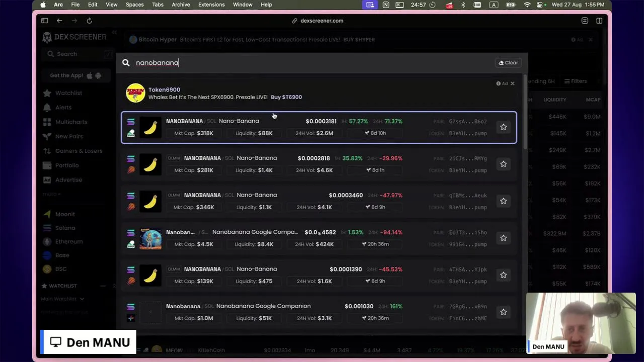Toggle Arc split view icon

(599, 21)
